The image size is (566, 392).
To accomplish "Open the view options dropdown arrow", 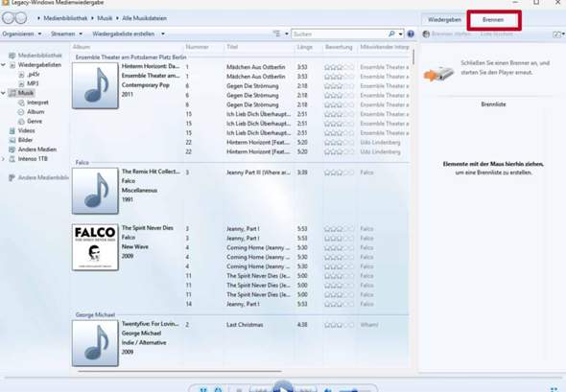I will (287, 34).
